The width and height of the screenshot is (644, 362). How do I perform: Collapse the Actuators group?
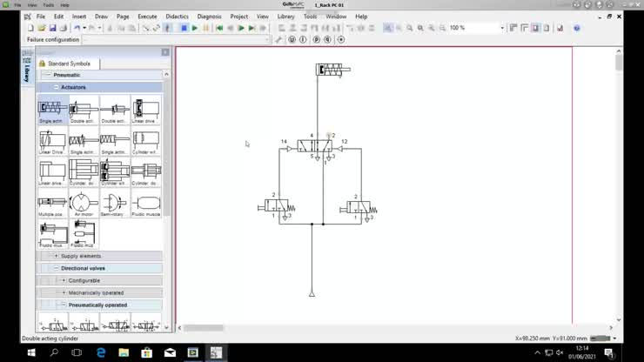click(x=57, y=87)
